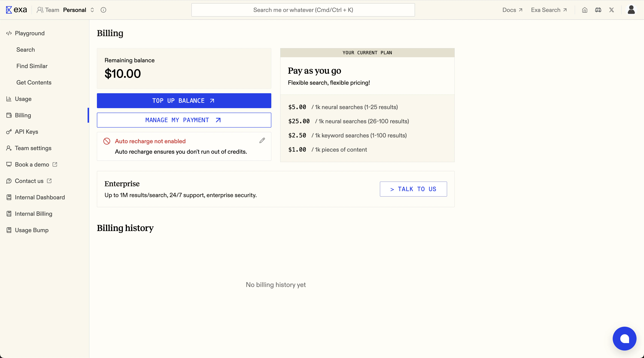Click the Exa logo in header

pyautogui.click(x=17, y=10)
